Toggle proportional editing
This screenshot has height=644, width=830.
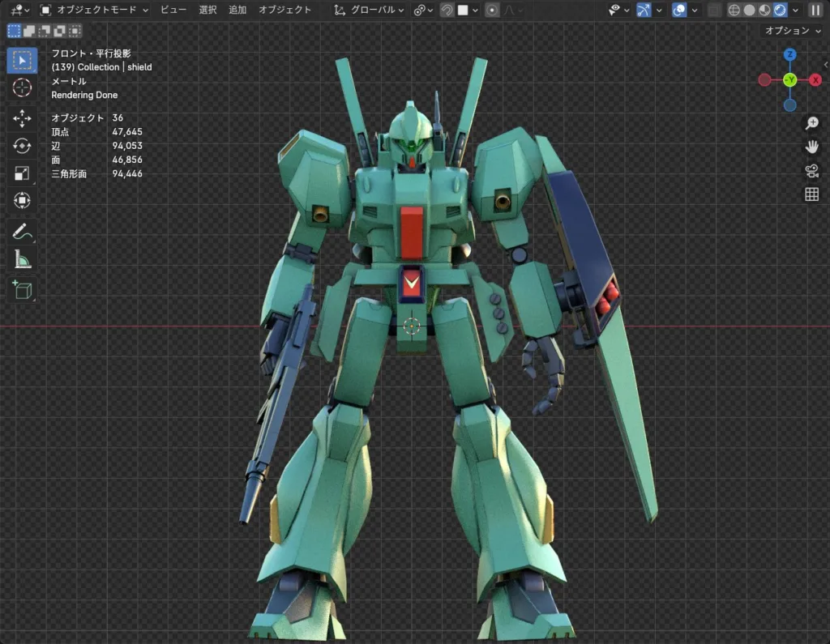pos(492,10)
